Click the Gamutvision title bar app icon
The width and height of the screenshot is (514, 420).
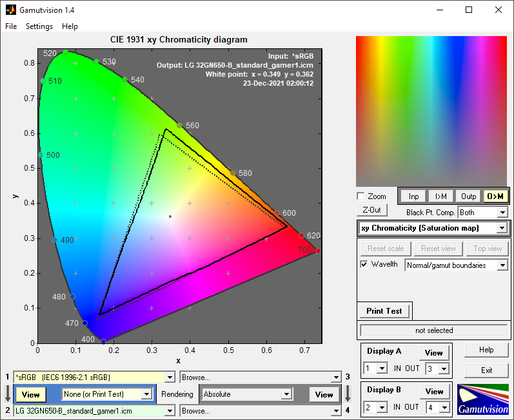tap(10, 10)
